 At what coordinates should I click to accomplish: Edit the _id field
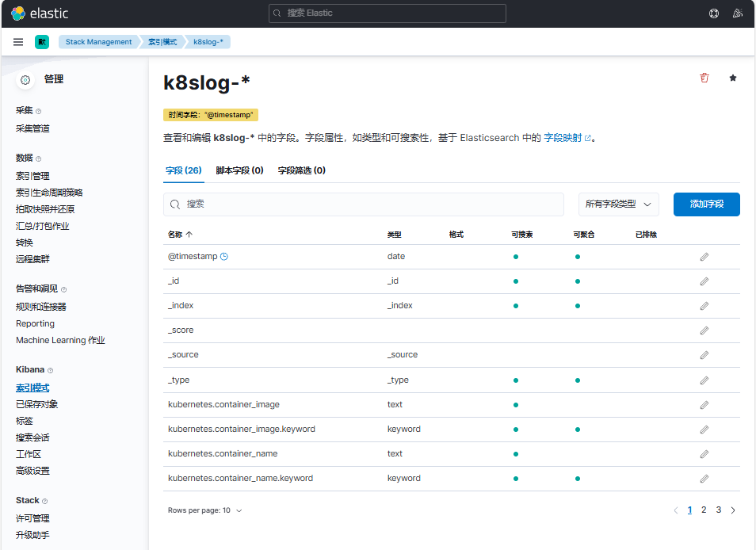point(704,281)
